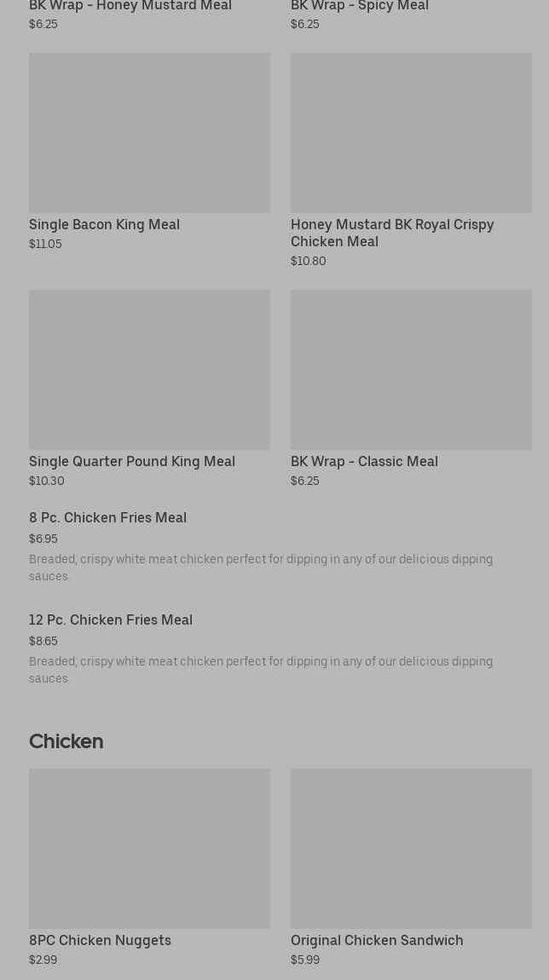549x980 pixels.
Task: Click the Chicken section heading
Action: pos(66,741)
